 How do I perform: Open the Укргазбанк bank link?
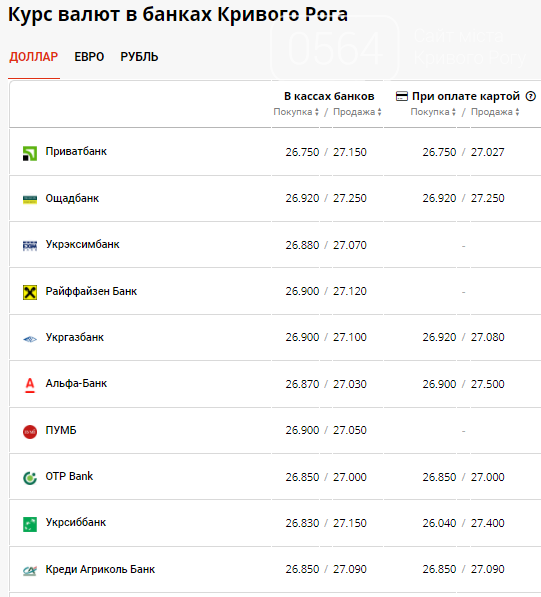pyautogui.click(x=75, y=337)
